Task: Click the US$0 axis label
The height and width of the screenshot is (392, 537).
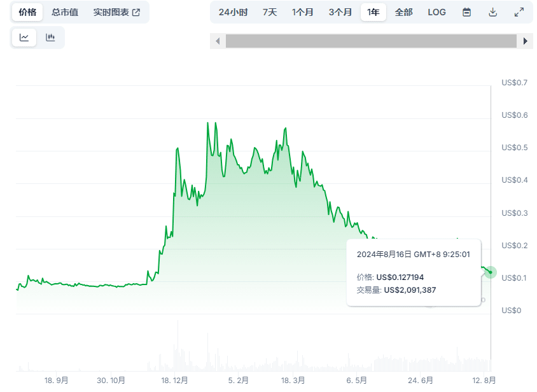Action: click(x=512, y=311)
